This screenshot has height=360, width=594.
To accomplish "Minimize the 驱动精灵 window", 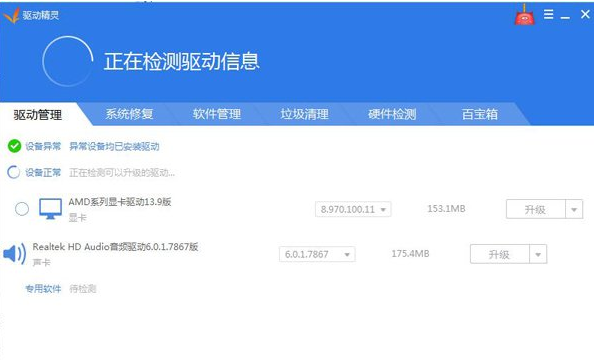I will (565, 17).
